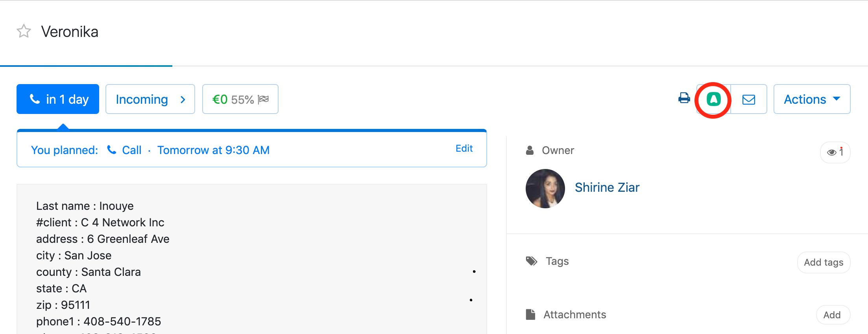Expand the Incoming pipeline step chevron
Screen dimensions: 868x334
[183, 99]
